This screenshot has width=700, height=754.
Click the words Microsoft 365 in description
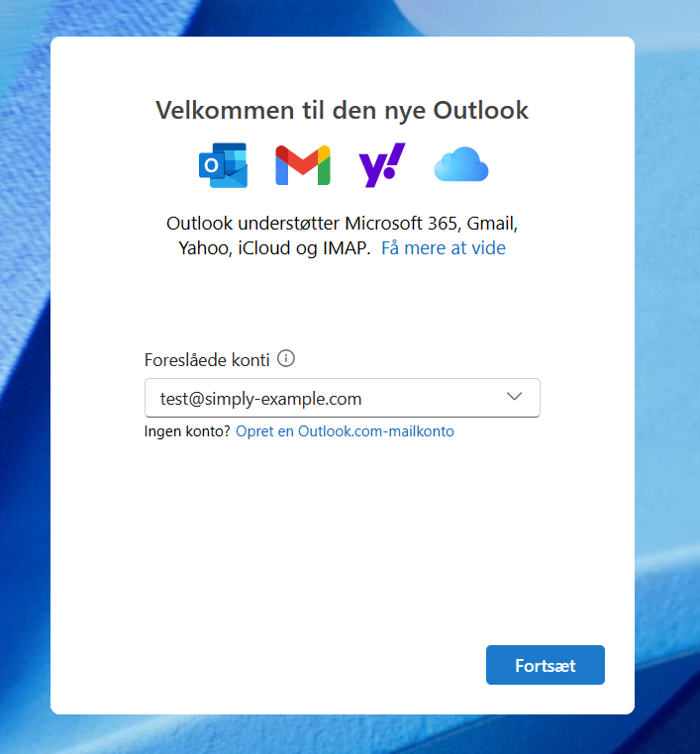pyautogui.click(x=402, y=224)
